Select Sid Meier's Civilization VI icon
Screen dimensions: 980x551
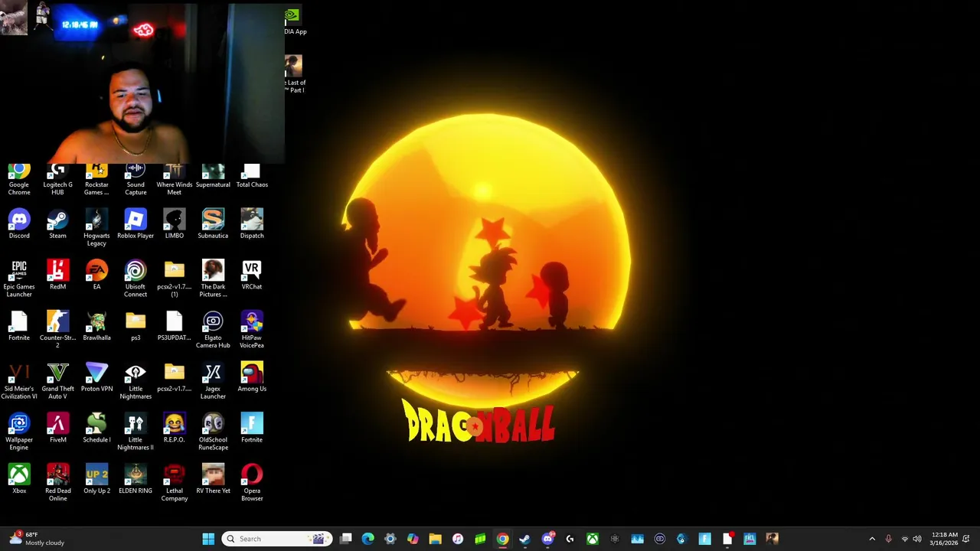point(19,381)
